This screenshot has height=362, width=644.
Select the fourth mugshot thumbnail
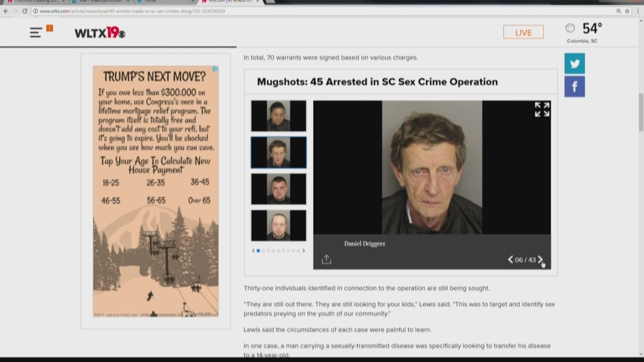[x=279, y=226]
